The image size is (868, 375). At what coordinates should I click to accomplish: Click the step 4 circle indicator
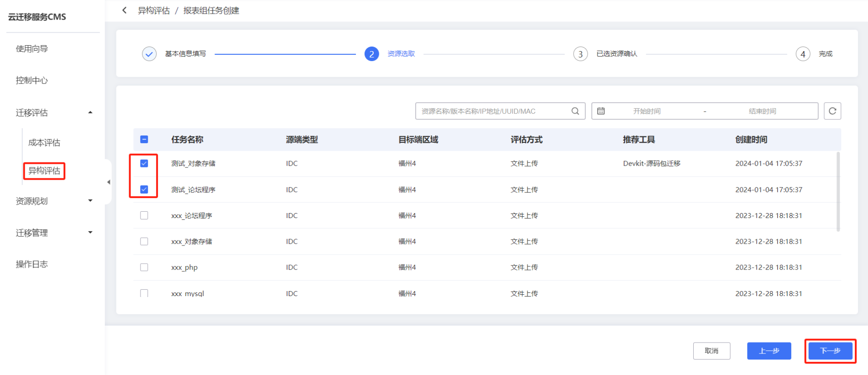803,54
